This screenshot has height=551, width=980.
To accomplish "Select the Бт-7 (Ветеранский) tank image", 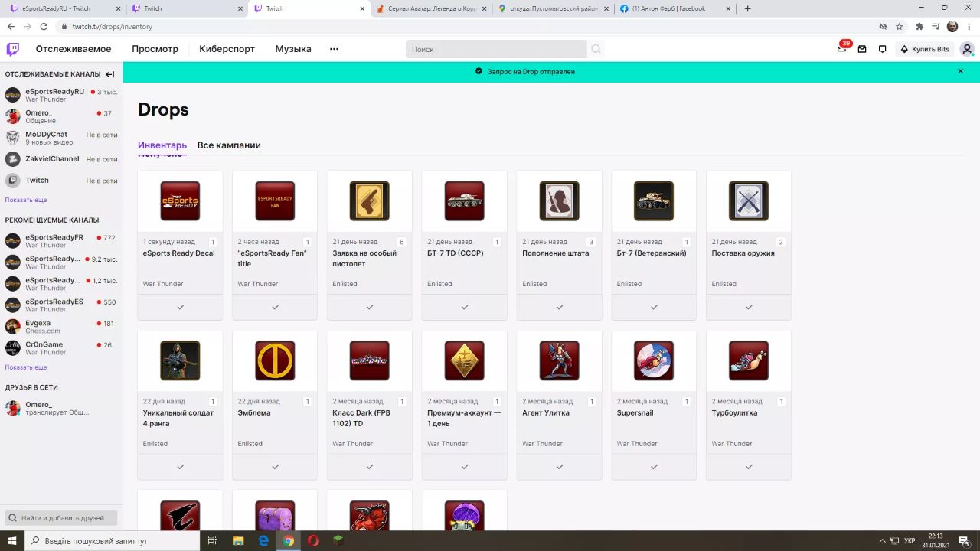I will [654, 201].
